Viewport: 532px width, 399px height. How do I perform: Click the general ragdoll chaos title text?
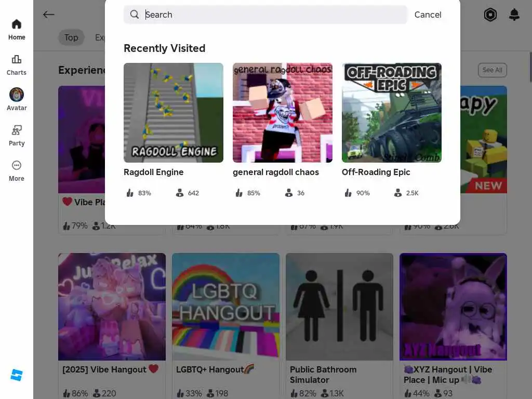click(275, 172)
